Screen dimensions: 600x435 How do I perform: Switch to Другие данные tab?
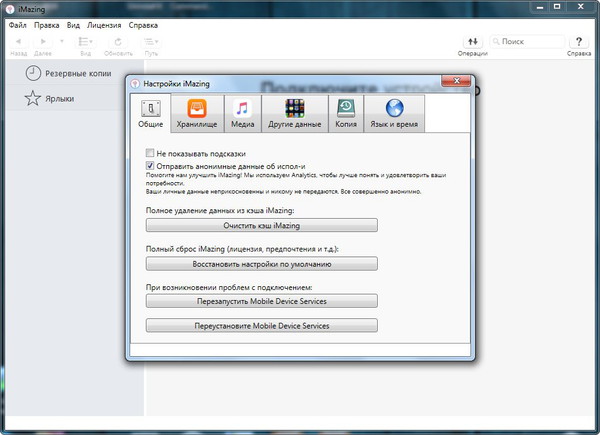(x=295, y=114)
